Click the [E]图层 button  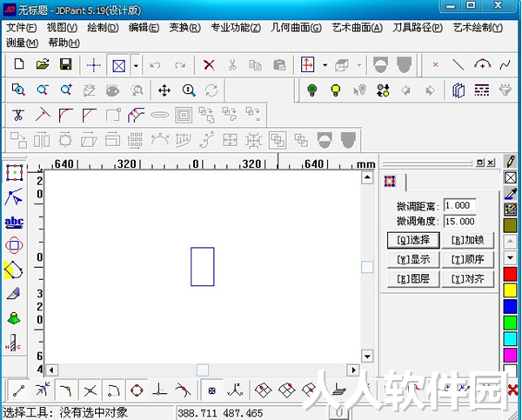click(x=413, y=278)
